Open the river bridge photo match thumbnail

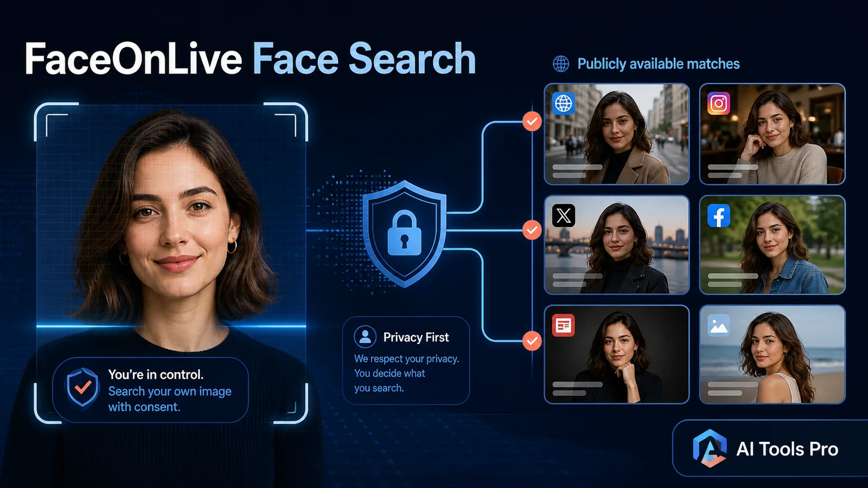pos(617,245)
